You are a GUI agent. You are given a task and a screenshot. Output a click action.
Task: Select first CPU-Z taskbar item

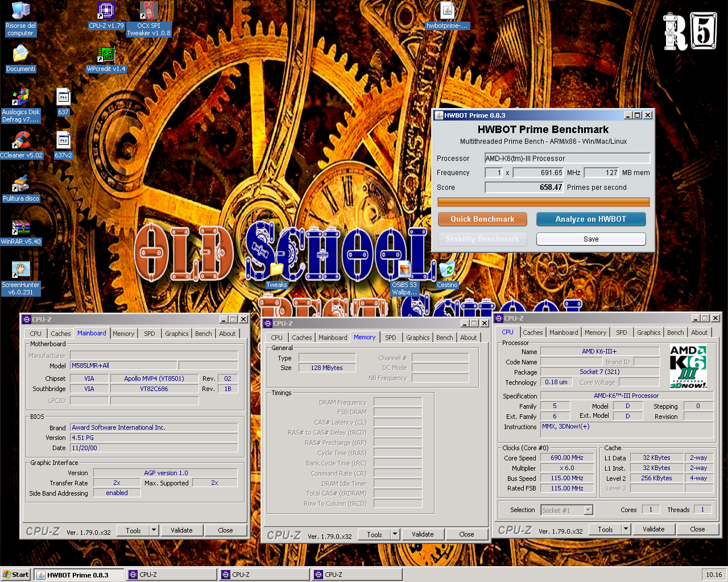(172, 575)
